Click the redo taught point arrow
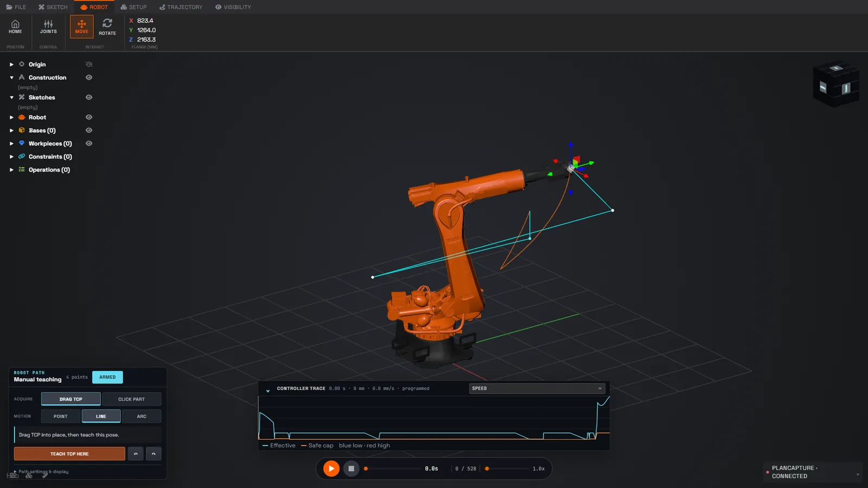The image size is (868, 488). click(154, 454)
